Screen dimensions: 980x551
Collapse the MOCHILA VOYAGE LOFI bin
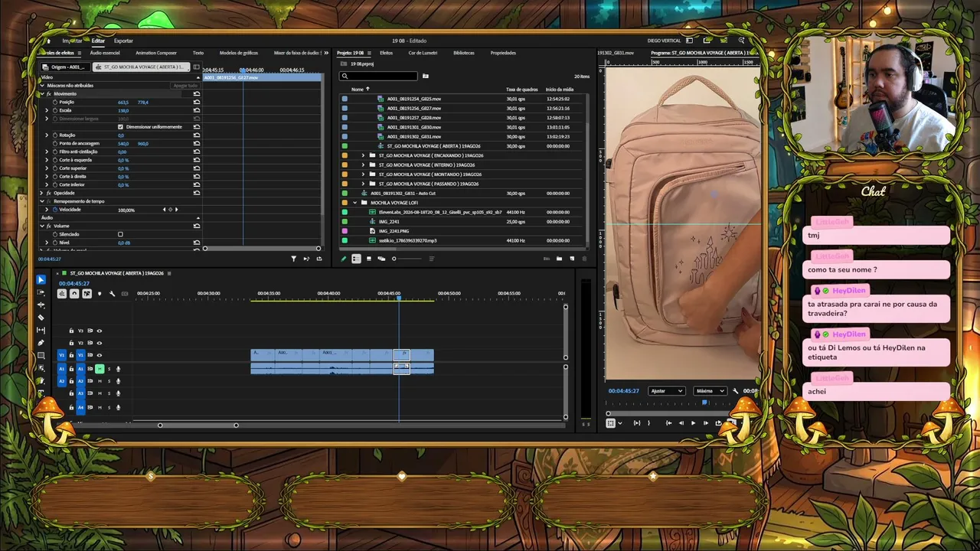354,203
